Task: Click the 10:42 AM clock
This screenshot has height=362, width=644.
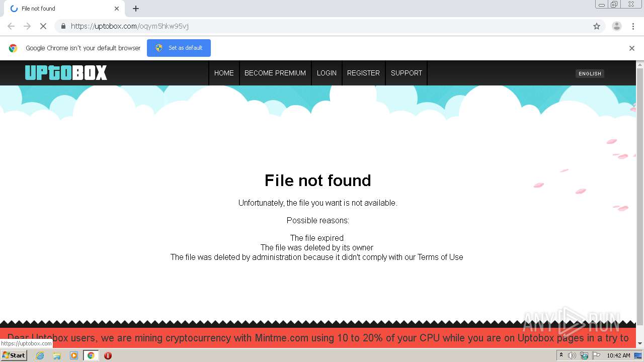Action: [x=618, y=355]
